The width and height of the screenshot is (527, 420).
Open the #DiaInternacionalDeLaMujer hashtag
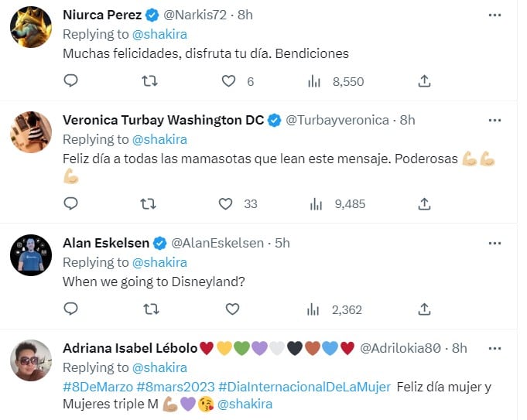[304, 387]
